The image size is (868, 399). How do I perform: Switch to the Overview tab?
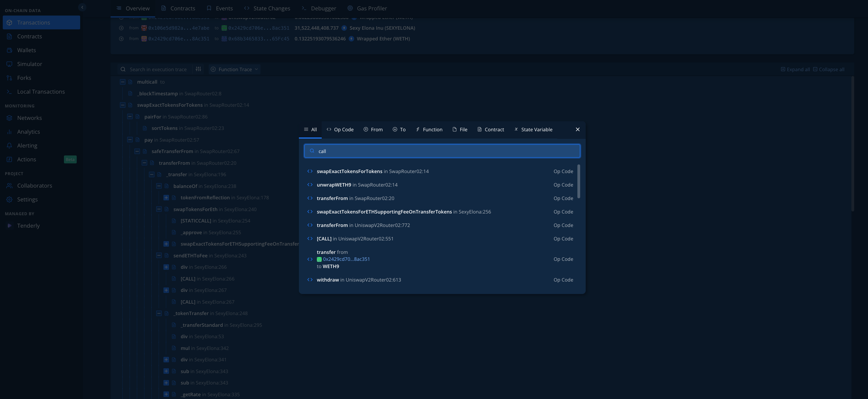(x=133, y=8)
